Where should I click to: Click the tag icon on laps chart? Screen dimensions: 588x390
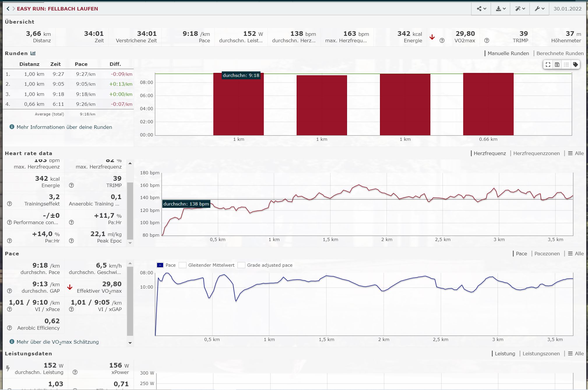(x=575, y=65)
